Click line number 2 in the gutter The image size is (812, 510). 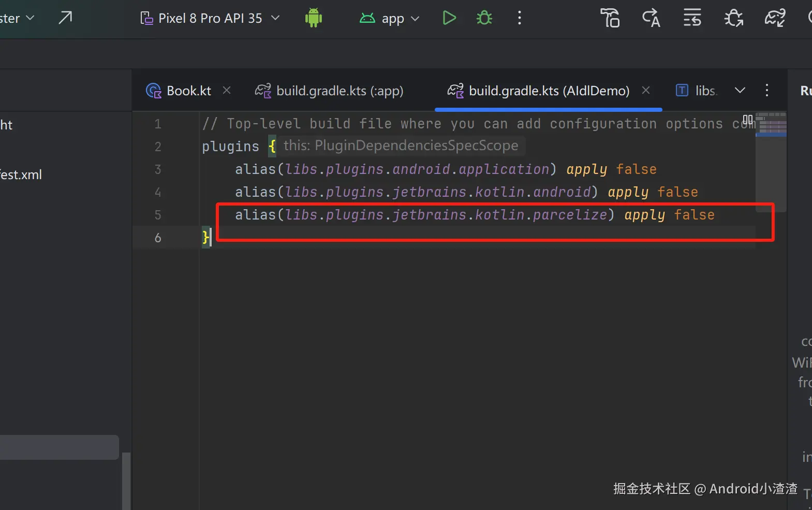[158, 147]
